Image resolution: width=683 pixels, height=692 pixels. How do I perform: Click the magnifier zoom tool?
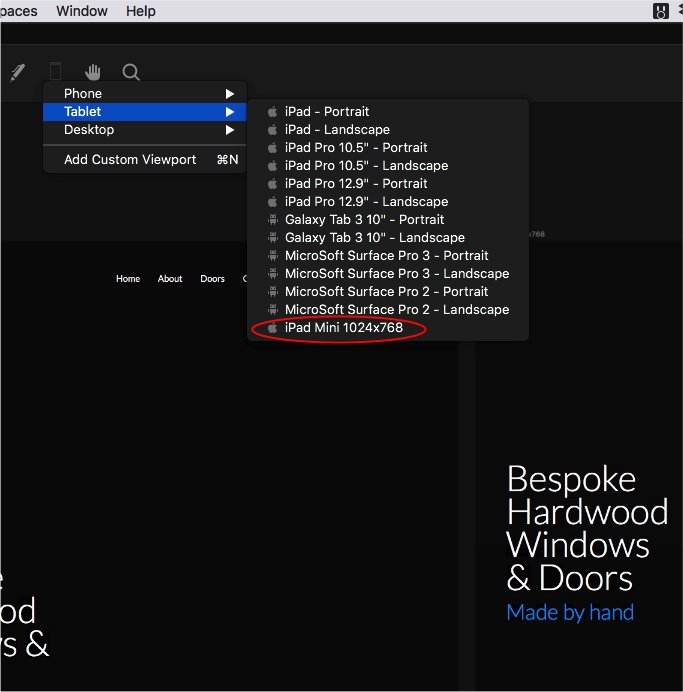(x=131, y=72)
